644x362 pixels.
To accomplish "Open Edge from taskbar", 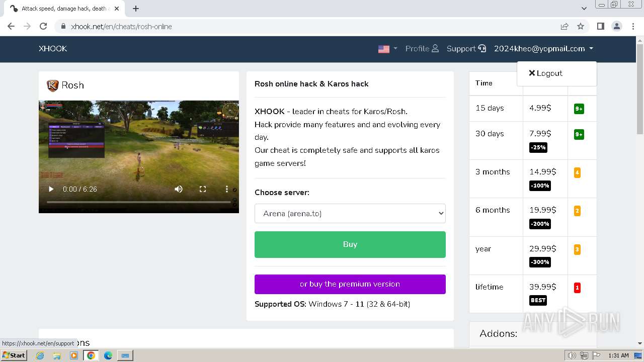I will (108, 355).
